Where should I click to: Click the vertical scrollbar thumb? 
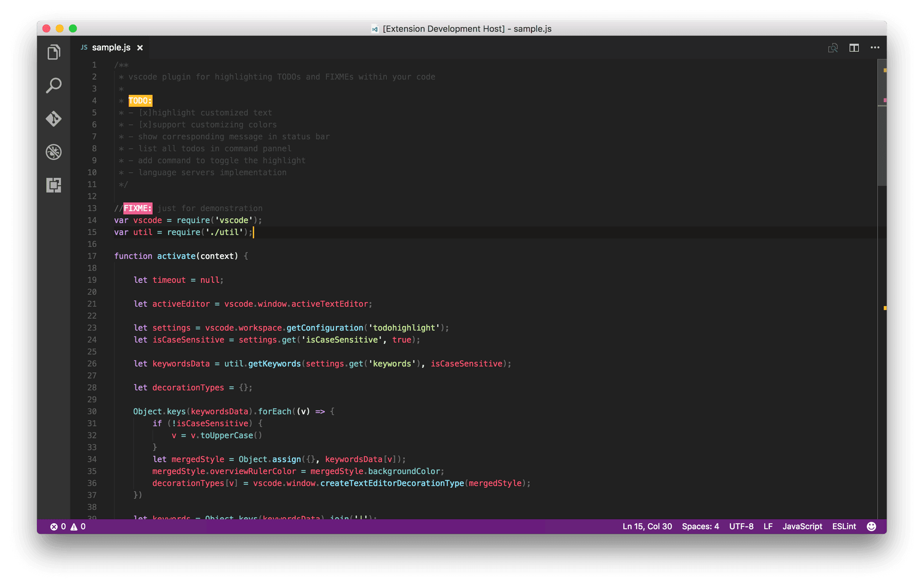(x=882, y=122)
